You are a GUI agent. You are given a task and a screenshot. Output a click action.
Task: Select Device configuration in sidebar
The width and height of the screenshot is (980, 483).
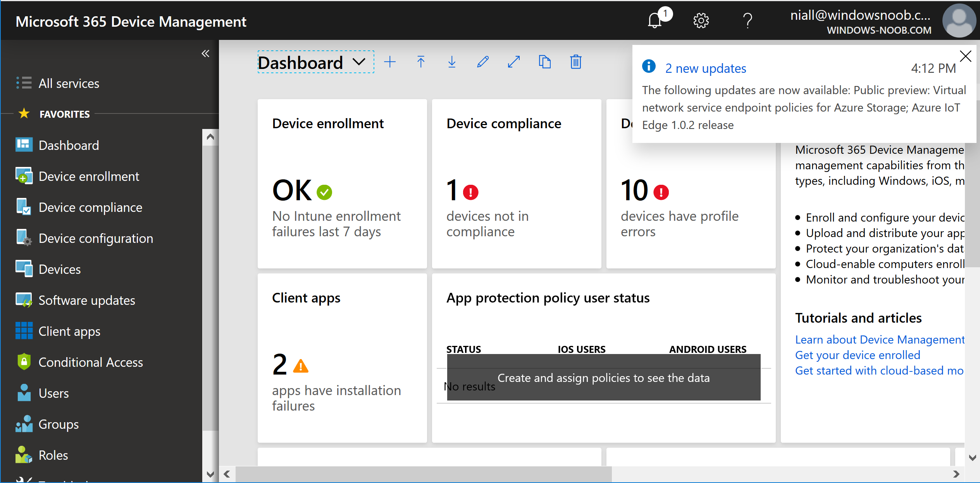tap(96, 238)
